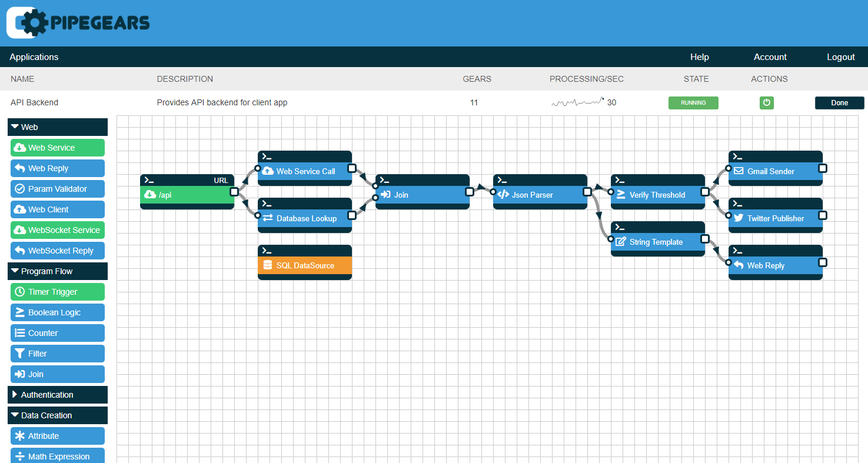Click the Web Reply node's reply arrow icon
Viewport: 868px width, 463px height.
739,265
